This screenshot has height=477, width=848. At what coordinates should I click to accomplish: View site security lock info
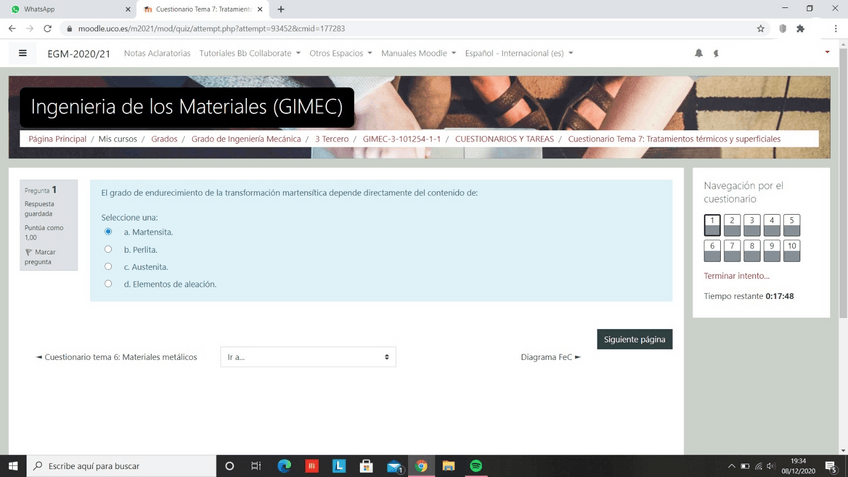(69, 29)
